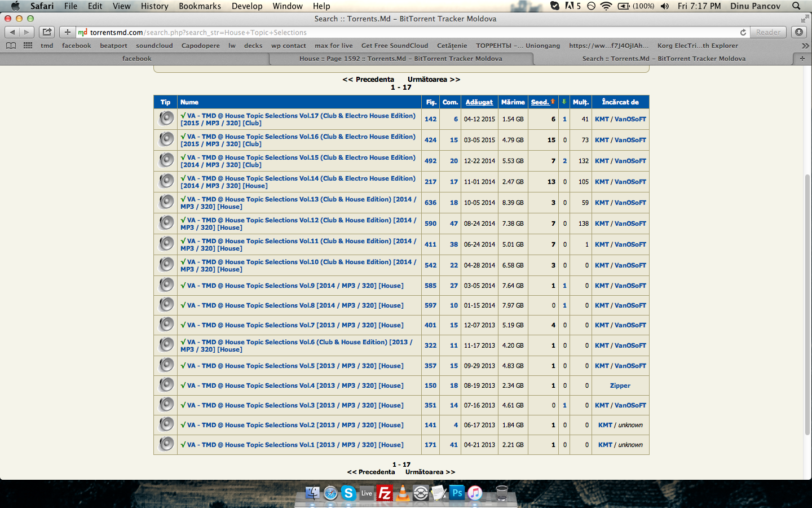
Task: Open the soundcloud bookmark
Action: pyautogui.click(x=155, y=46)
